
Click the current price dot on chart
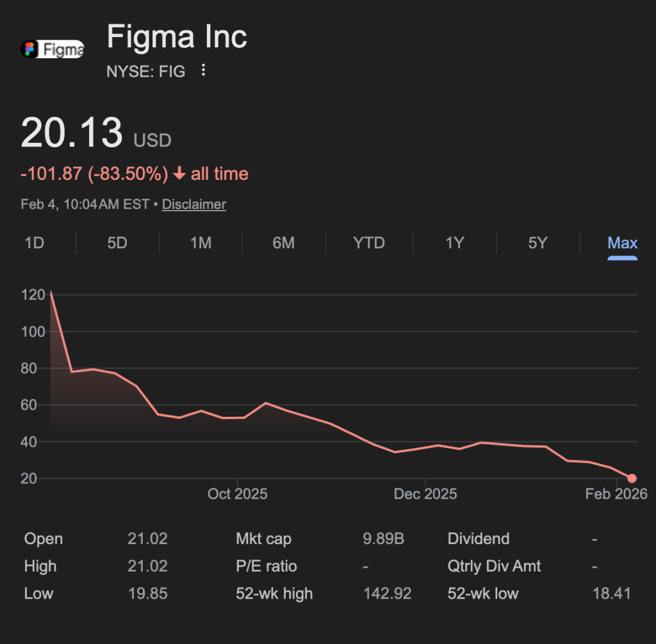[632, 478]
